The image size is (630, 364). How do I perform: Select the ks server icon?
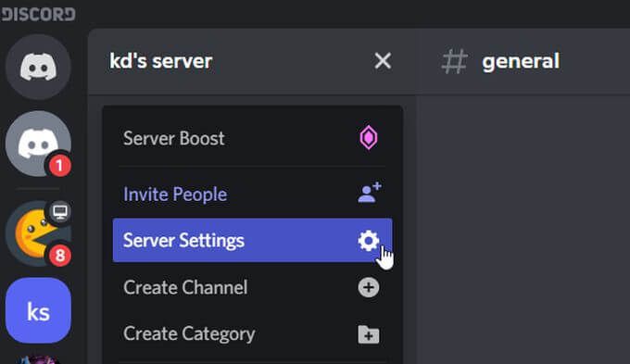click(x=38, y=310)
